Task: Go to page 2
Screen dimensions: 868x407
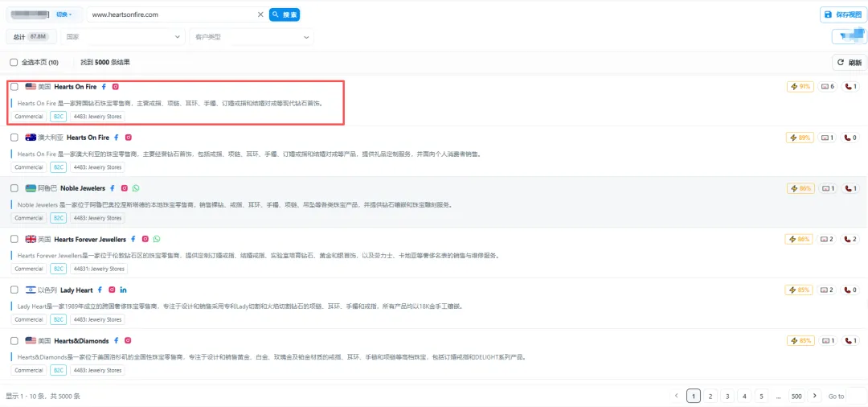Action: coord(710,396)
